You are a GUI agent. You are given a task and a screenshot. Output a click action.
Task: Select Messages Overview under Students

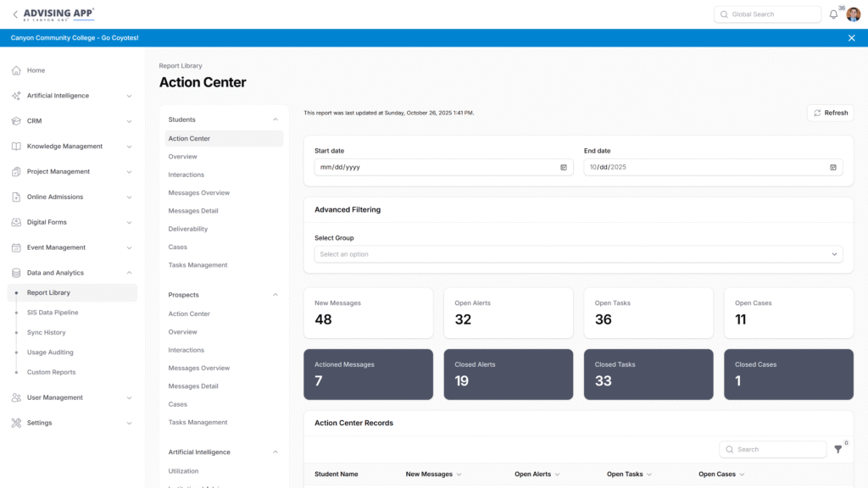coord(199,193)
